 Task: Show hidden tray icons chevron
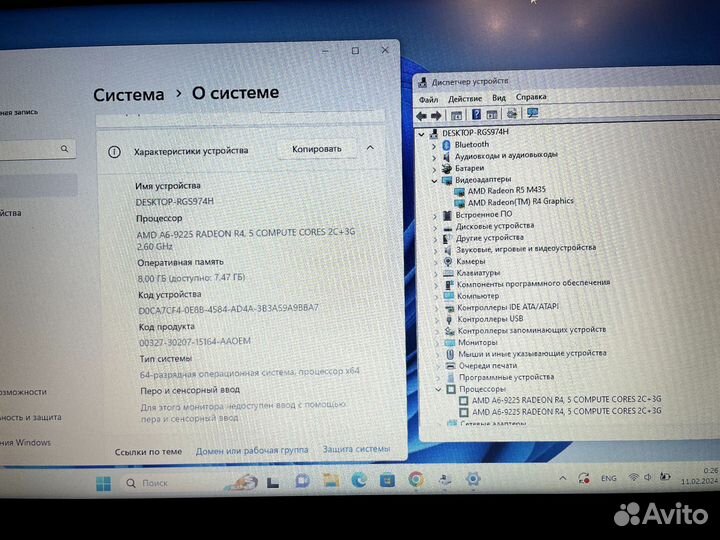pyautogui.click(x=562, y=478)
